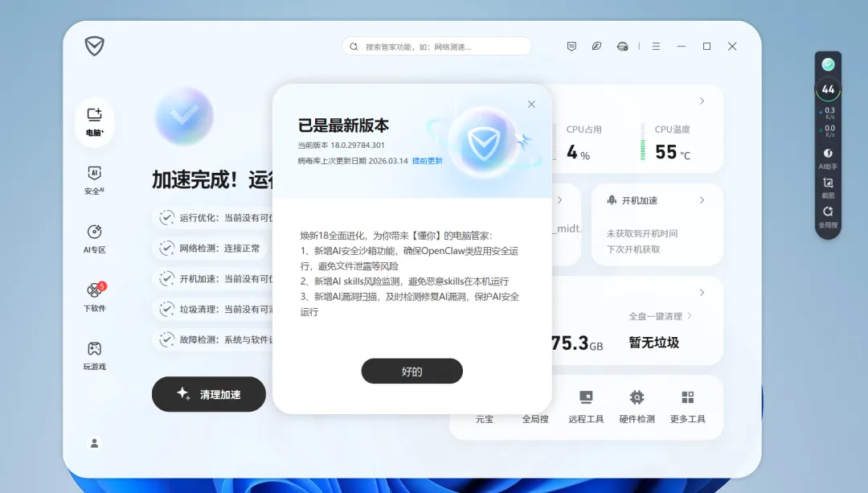This screenshot has height=493, width=868.
Task: Click the floating widget 44 score circle
Action: pos(828,89)
